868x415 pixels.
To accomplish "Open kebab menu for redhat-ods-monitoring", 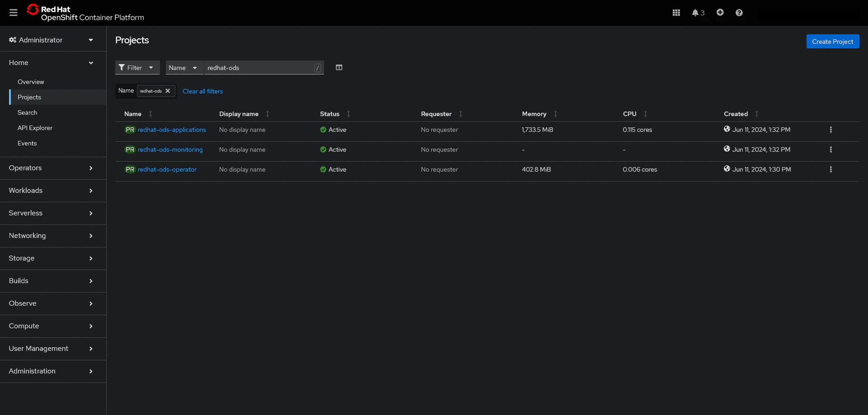I will (x=831, y=149).
